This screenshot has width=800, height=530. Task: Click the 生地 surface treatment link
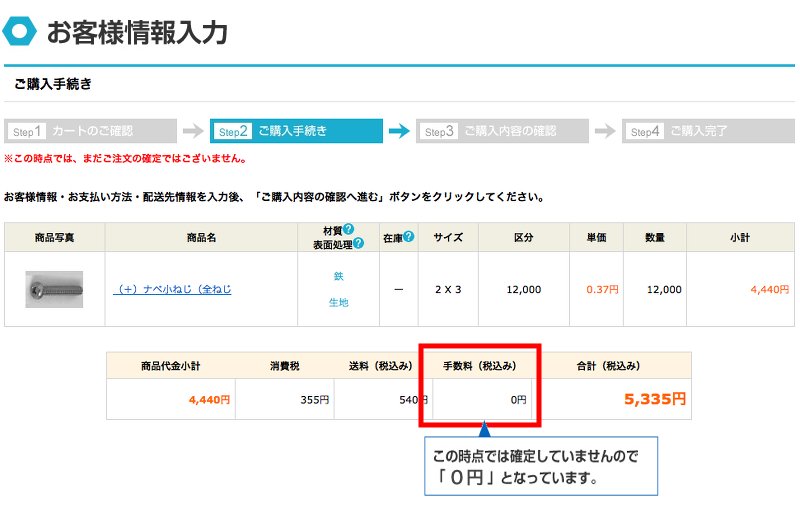click(x=339, y=302)
